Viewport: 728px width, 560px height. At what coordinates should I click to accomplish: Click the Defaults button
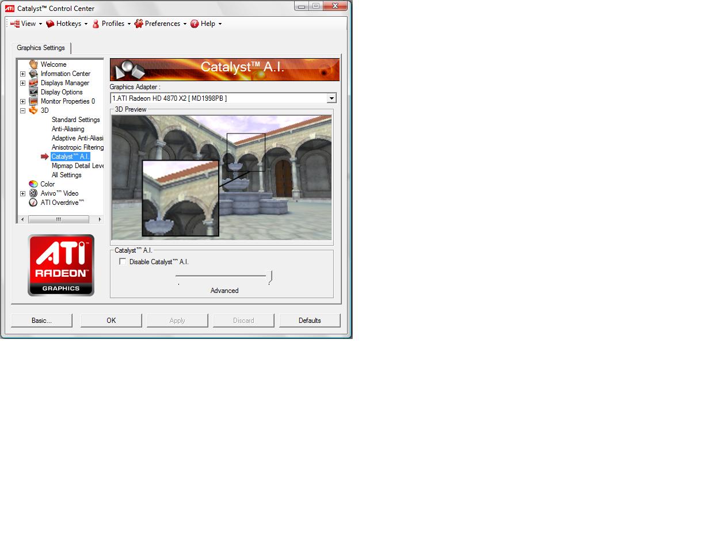pos(310,321)
